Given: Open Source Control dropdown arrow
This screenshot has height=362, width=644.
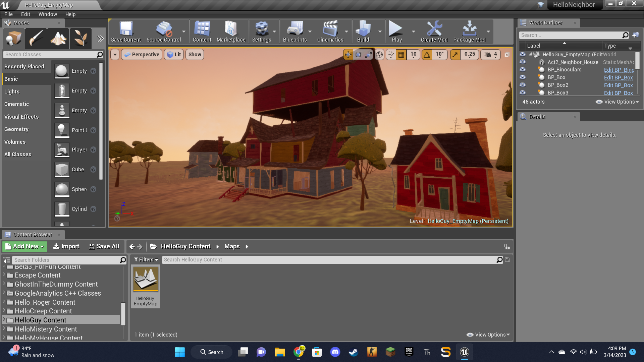Looking at the screenshot, I should [184, 32].
